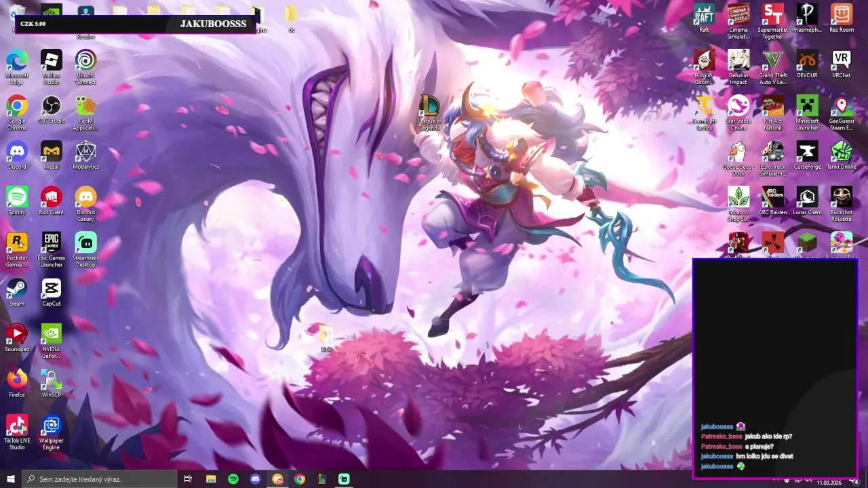The image size is (868, 488).
Task: Open the Burglin' Gnomes game shortcut
Action: tap(704, 67)
